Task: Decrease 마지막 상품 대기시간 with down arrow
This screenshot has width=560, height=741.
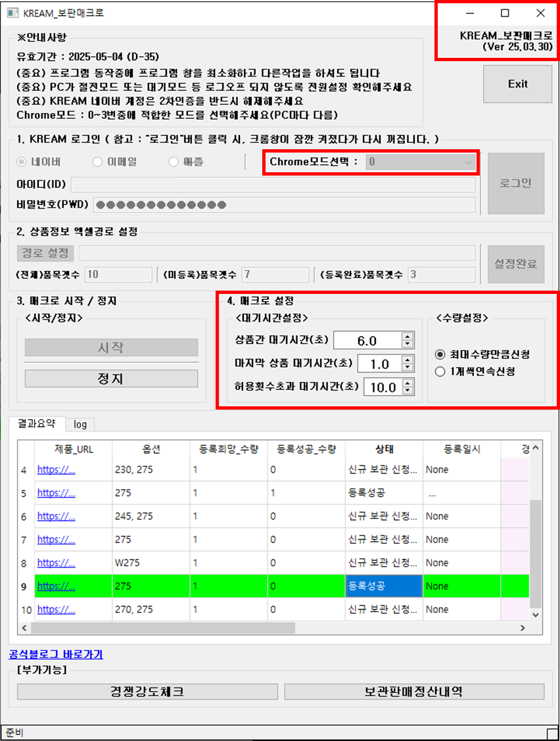Action: [408, 367]
